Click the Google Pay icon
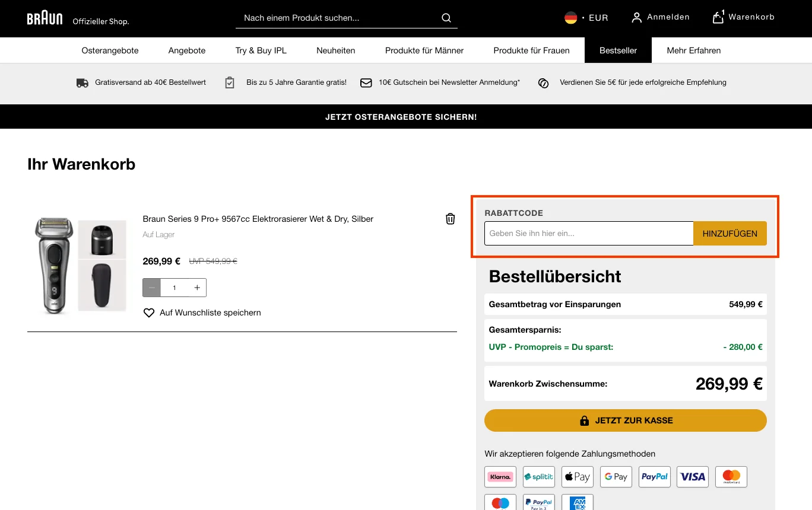 click(x=616, y=477)
